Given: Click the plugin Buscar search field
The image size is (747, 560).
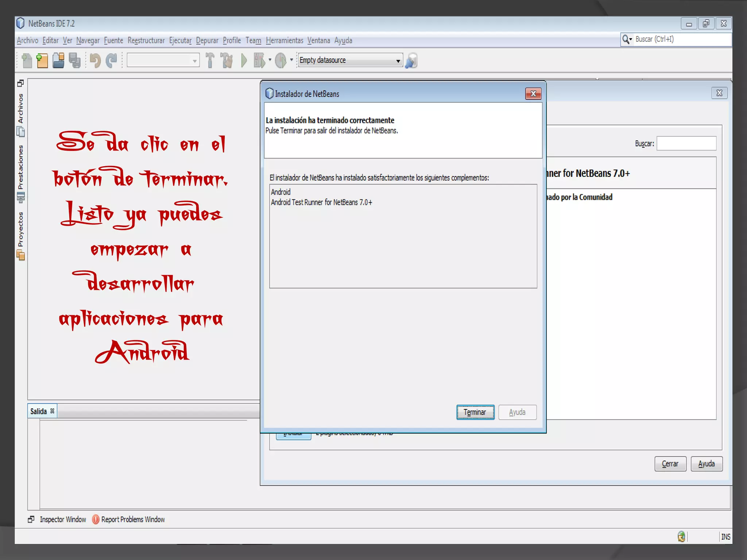Looking at the screenshot, I should [x=686, y=144].
